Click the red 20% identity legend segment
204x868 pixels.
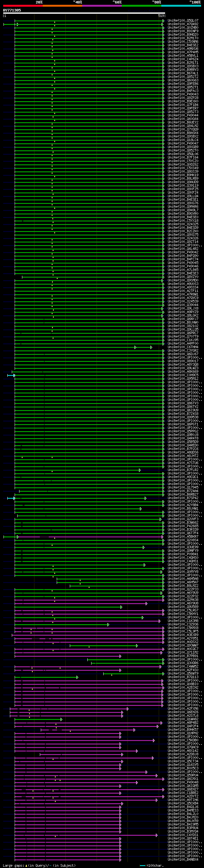(23, 6)
